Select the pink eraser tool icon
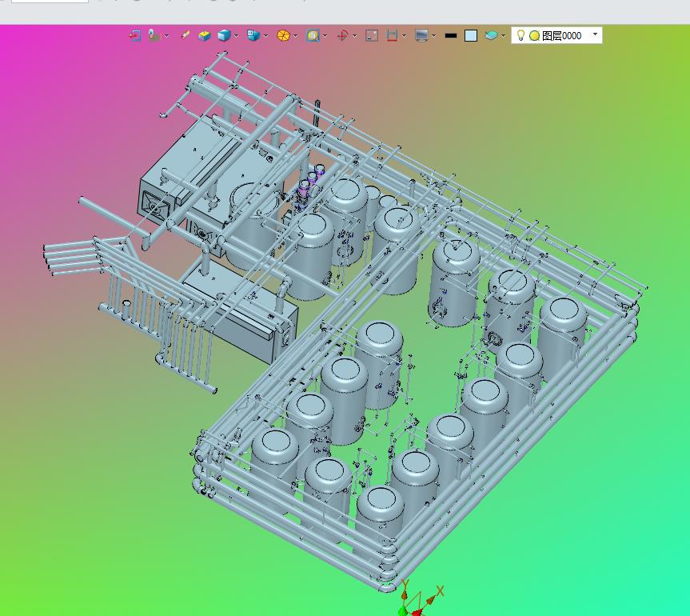690x616 pixels. coord(185,34)
